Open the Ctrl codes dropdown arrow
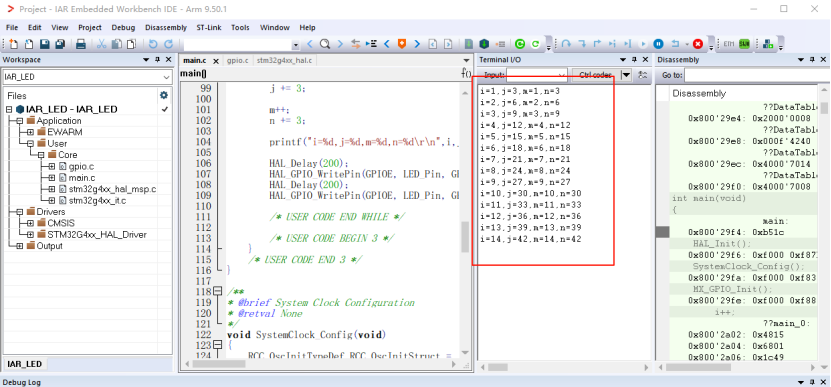The image size is (831, 387). [626, 75]
